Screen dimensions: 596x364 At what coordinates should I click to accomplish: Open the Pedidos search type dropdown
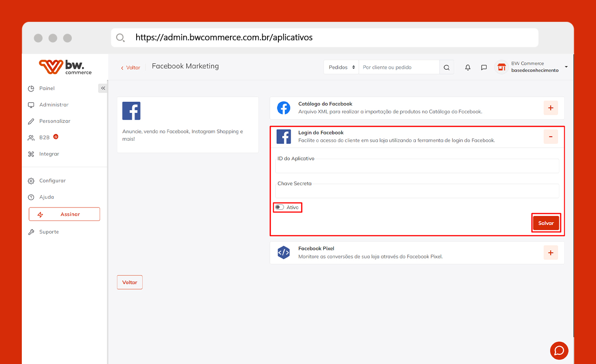click(341, 68)
